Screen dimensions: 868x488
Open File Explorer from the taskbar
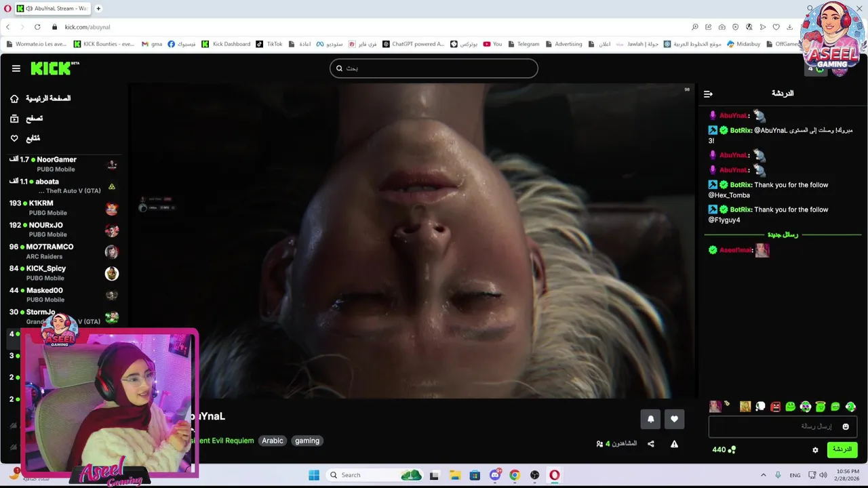(x=455, y=475)
